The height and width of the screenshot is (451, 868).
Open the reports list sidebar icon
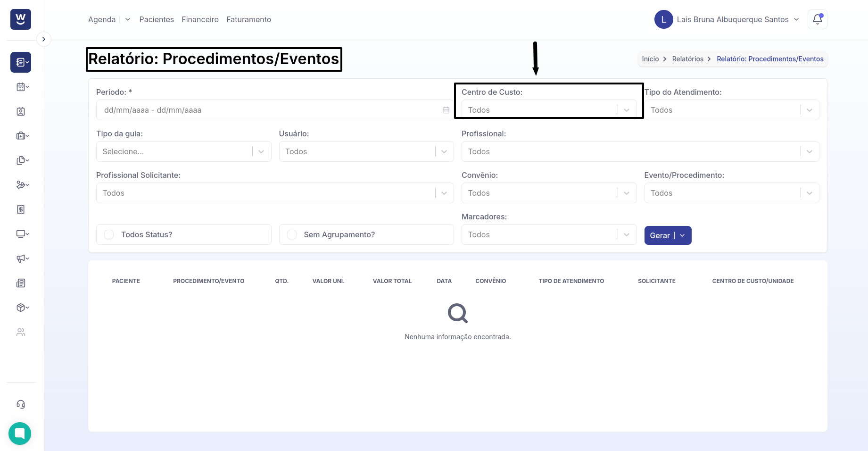click(x=21, y=62)
